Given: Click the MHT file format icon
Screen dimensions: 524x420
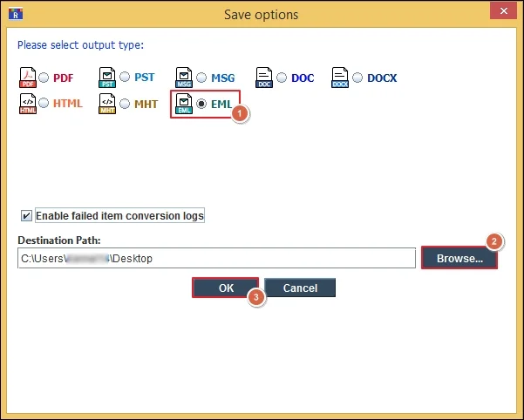Looking at the screenshot, I should pos(107,104).
